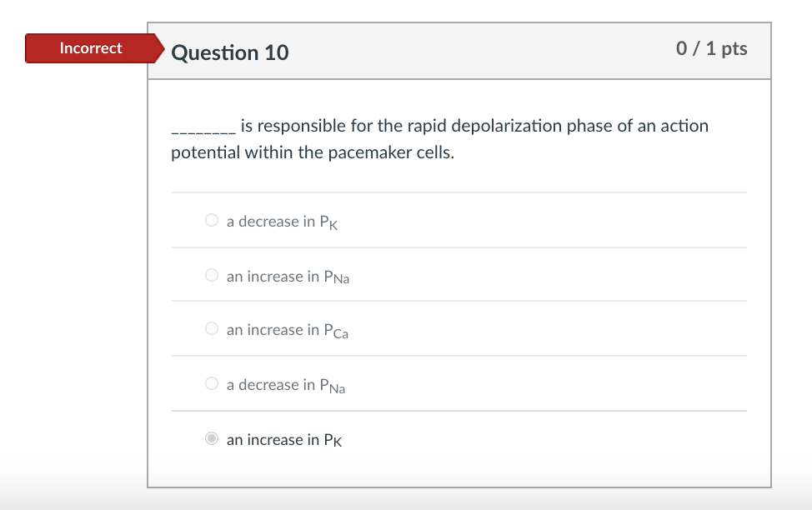Click the question header bar
Screen dimensions: 812x510
click(500, 50)
